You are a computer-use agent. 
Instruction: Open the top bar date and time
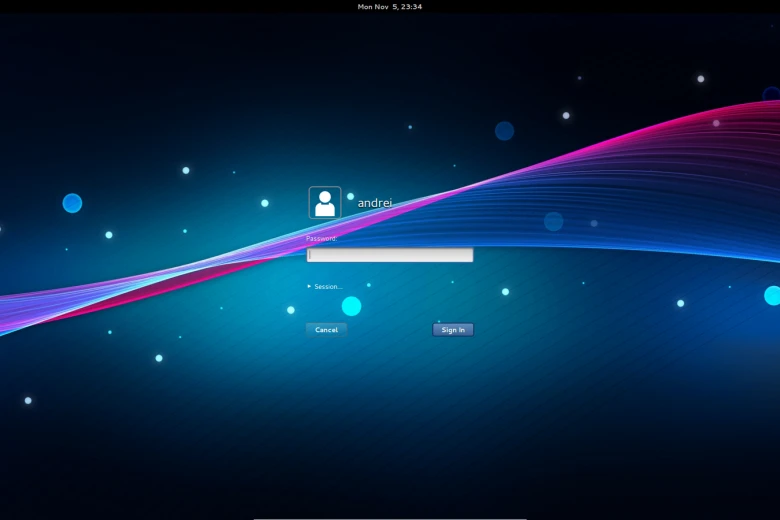click(x=390, y=7)
